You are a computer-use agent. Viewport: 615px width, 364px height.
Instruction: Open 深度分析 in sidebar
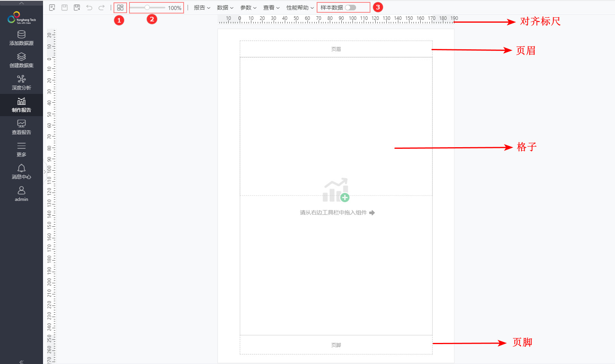pos(22,83)
